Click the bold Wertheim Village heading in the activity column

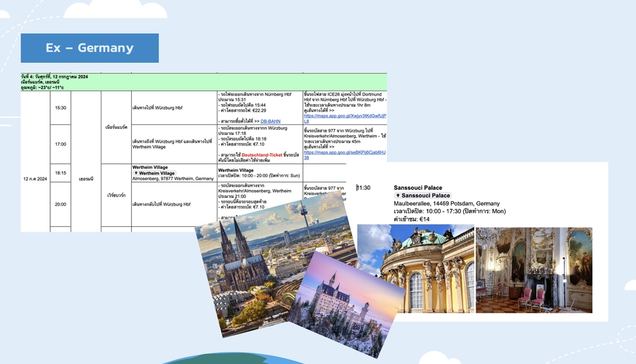click(150, 167)
